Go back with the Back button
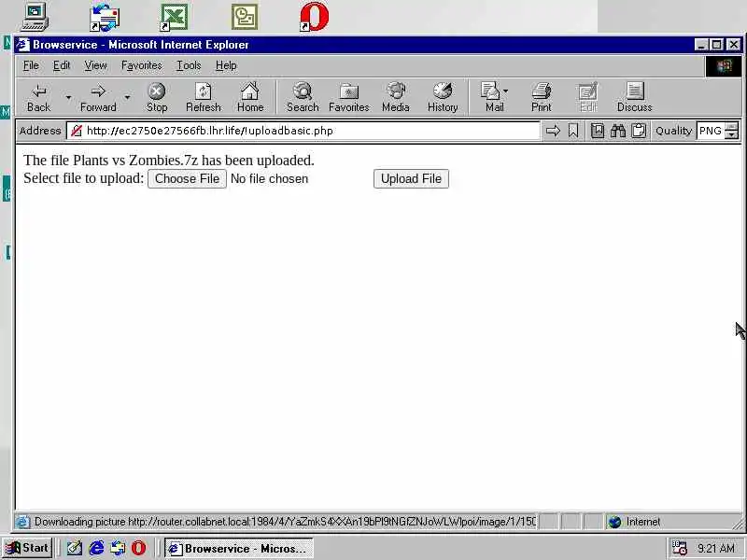The height and width of the screenshot is (560, 747). 38,98
